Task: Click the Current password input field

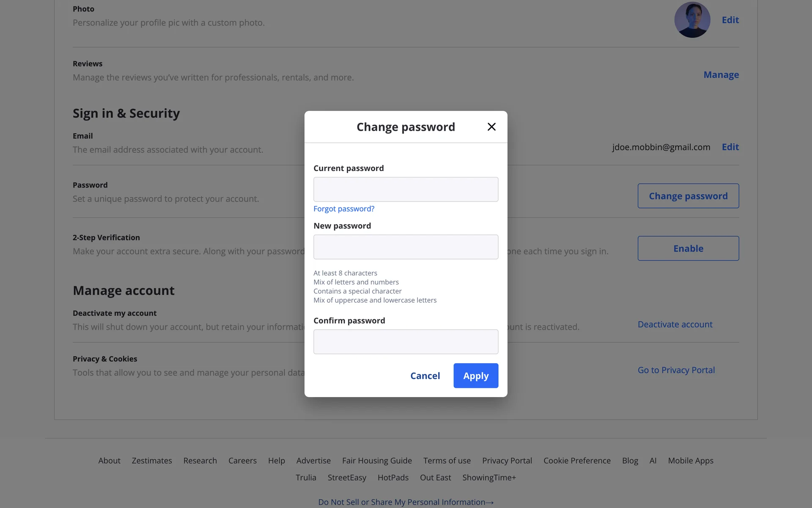Action: click(x=406, y=189)
